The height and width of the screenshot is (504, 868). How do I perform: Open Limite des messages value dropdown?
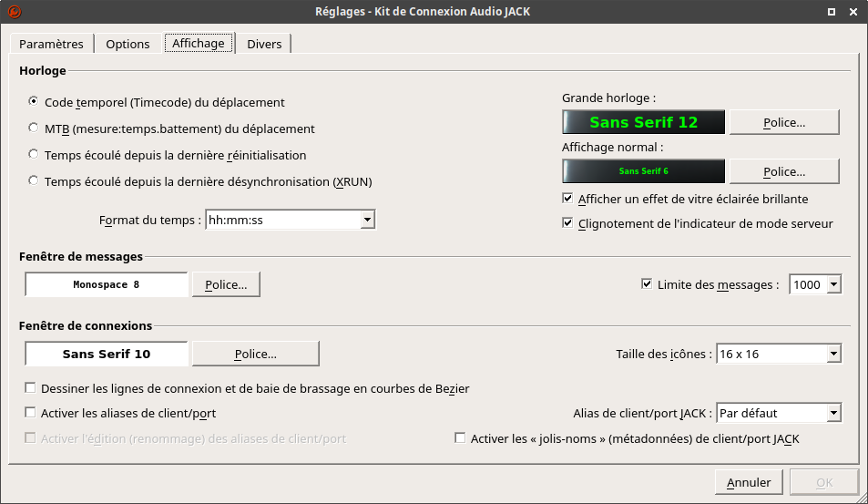(815, 284)
